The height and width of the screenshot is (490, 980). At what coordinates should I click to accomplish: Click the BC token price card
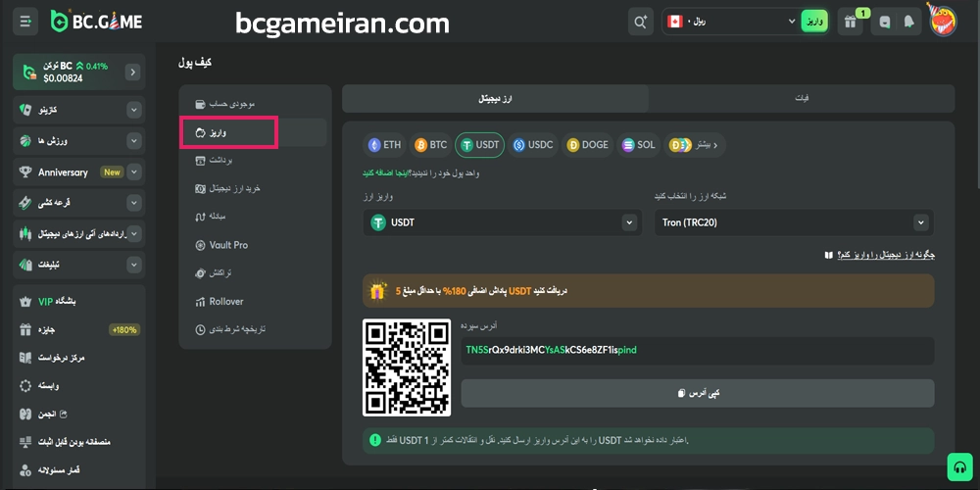(x=78, y=72)
